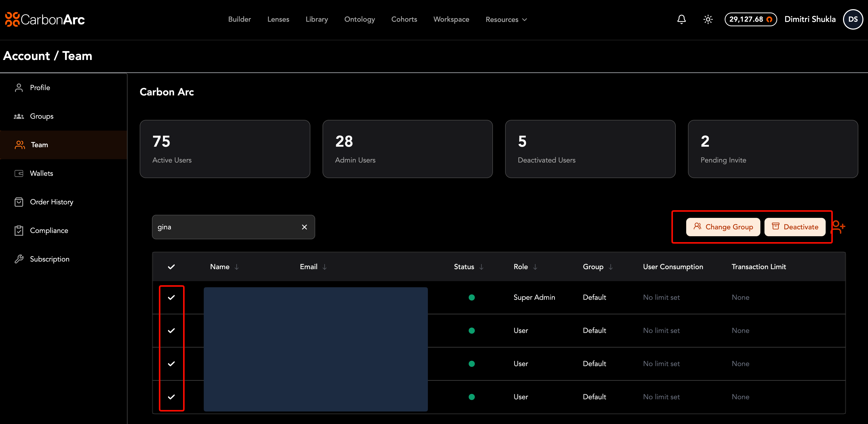Click the Deactivate button

click(x=795, y=227)
